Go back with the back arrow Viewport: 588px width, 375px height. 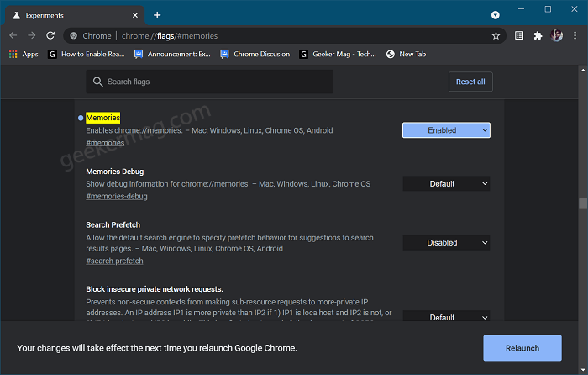pyautogui.click(x=13, y=35)
